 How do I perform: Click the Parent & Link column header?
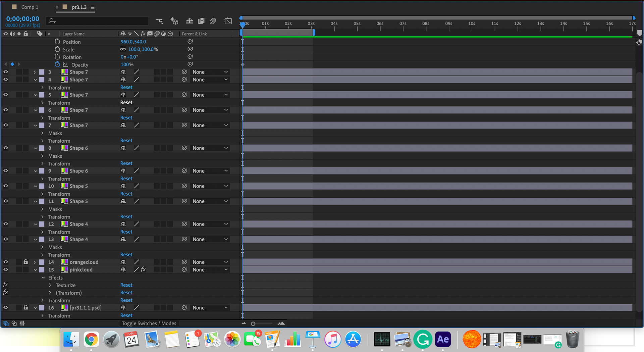click(195, 34)
